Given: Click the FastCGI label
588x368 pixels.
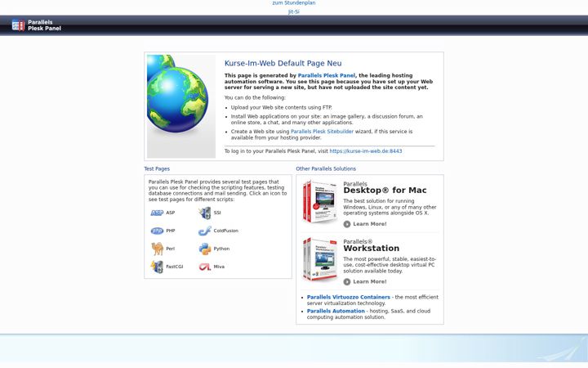Looking at the screenshot, I should tap(175, 267).
